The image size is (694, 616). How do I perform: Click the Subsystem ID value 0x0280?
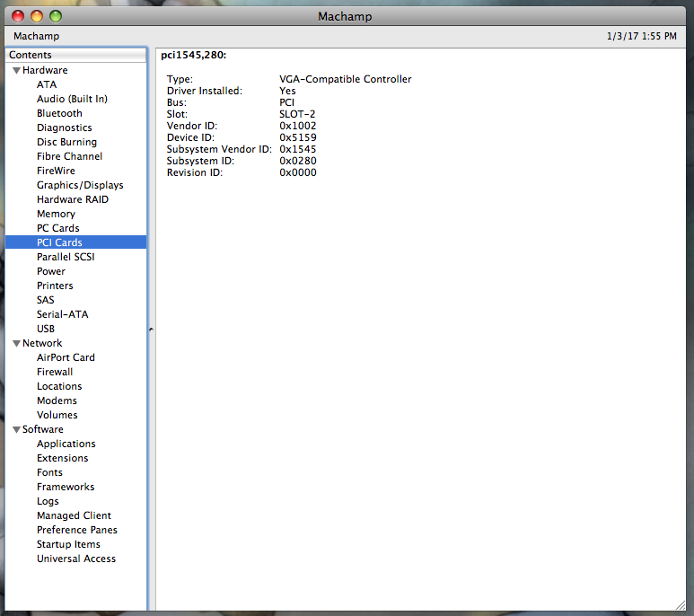click(x=298, y=161)
